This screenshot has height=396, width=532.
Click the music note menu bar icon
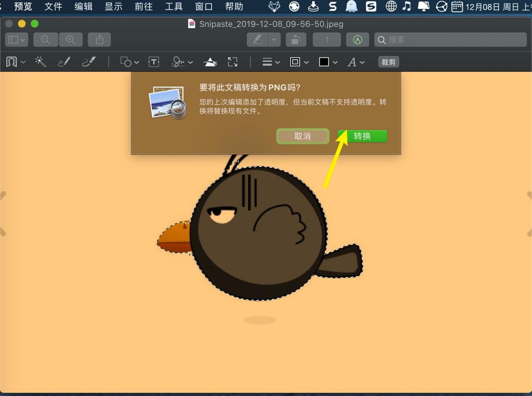[x=406, y=6]
